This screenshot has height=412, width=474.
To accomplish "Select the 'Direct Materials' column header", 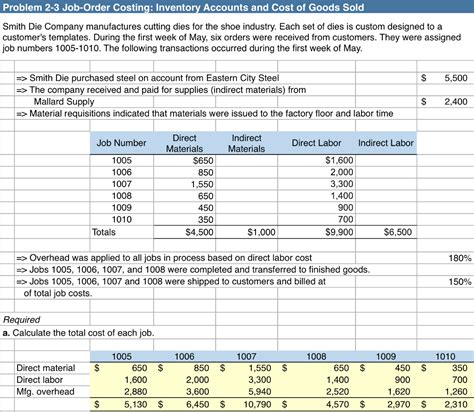I will (184, 143).
